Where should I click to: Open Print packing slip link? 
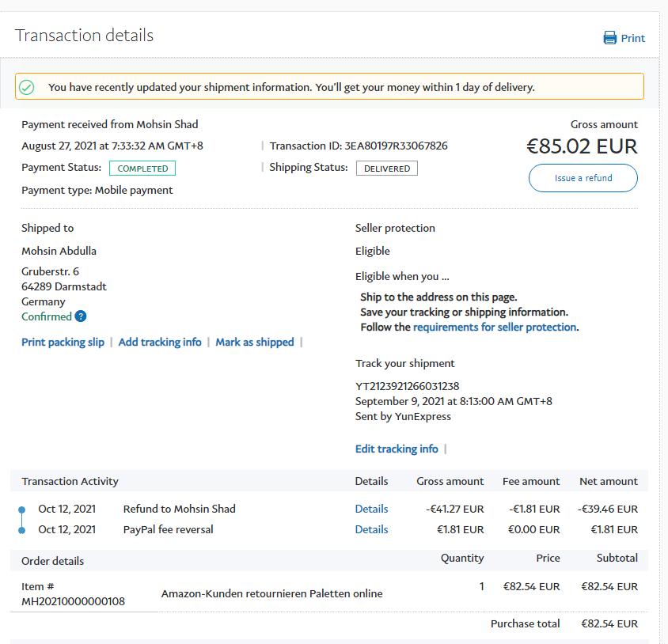tap(63, 342)
